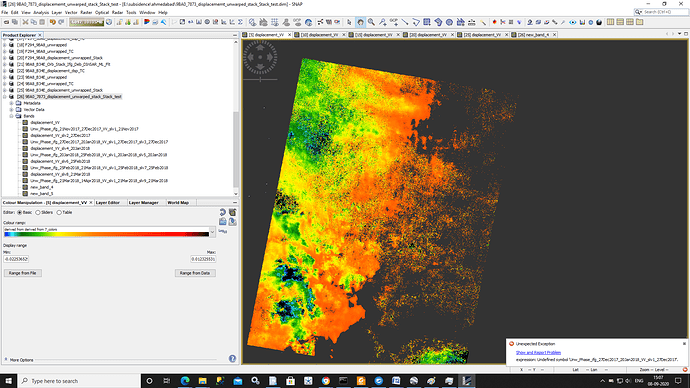This screenshot has height=388, width=690.
Task: Click the black sphere toolbar icon
Action: click(x=599, y=22)
